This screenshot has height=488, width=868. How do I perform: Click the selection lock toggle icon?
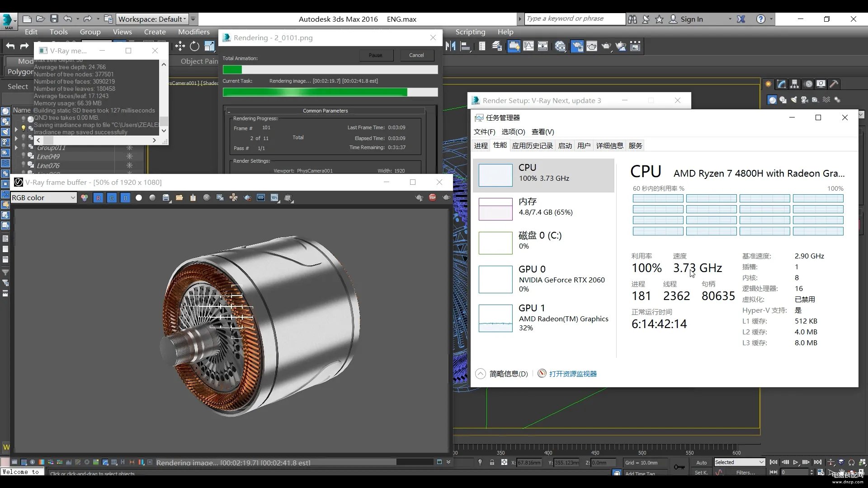click(x=492, y=462)
